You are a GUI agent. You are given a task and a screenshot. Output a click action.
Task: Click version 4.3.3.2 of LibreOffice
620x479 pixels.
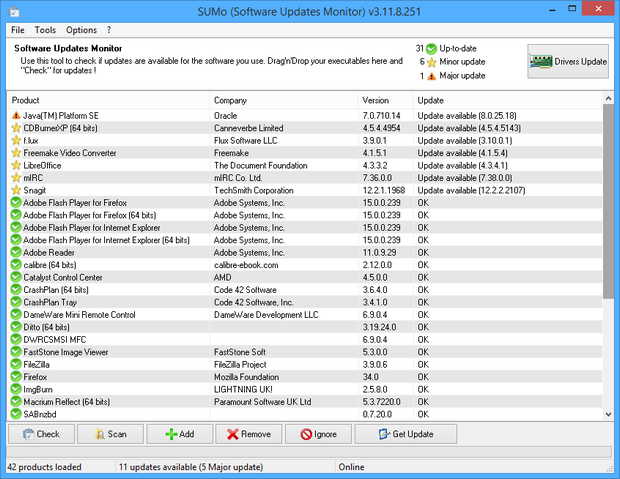pyautogui.click(x=375, y=165)
